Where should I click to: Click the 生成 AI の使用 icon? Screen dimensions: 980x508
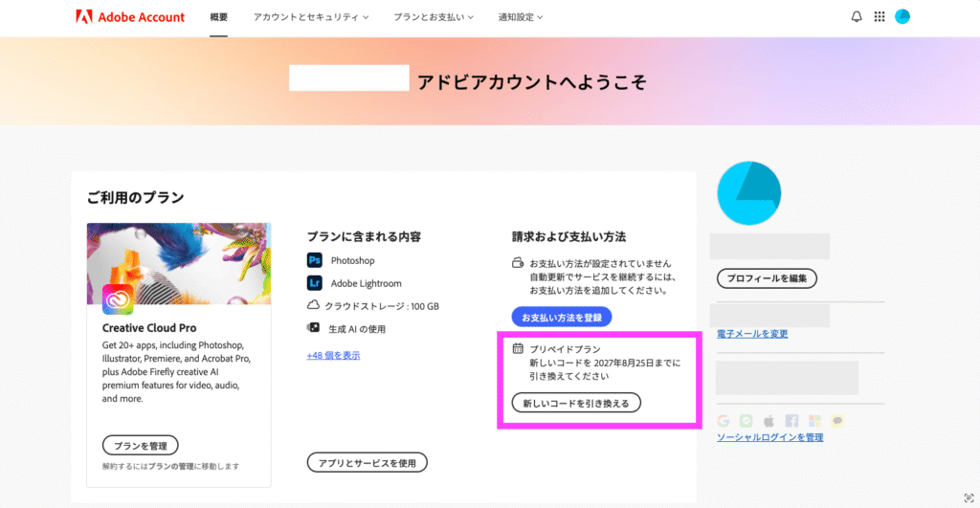pos(313,328)
